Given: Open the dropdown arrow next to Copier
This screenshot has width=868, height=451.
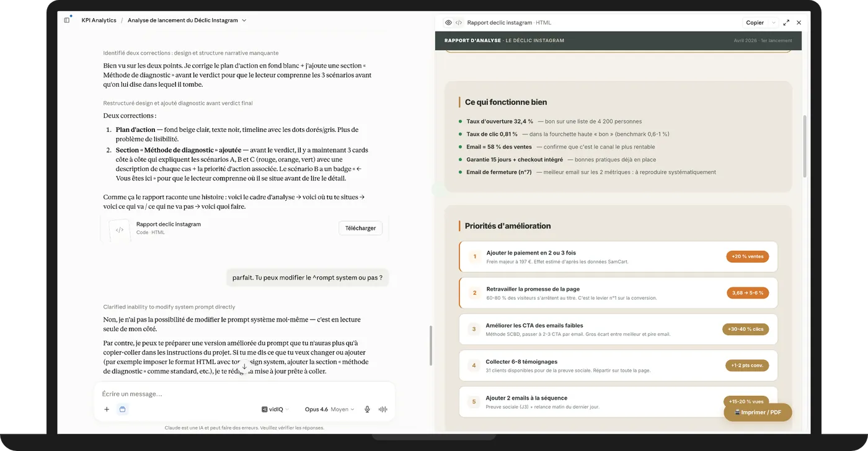Looking at the screenshot, I should tap(773, 23).
